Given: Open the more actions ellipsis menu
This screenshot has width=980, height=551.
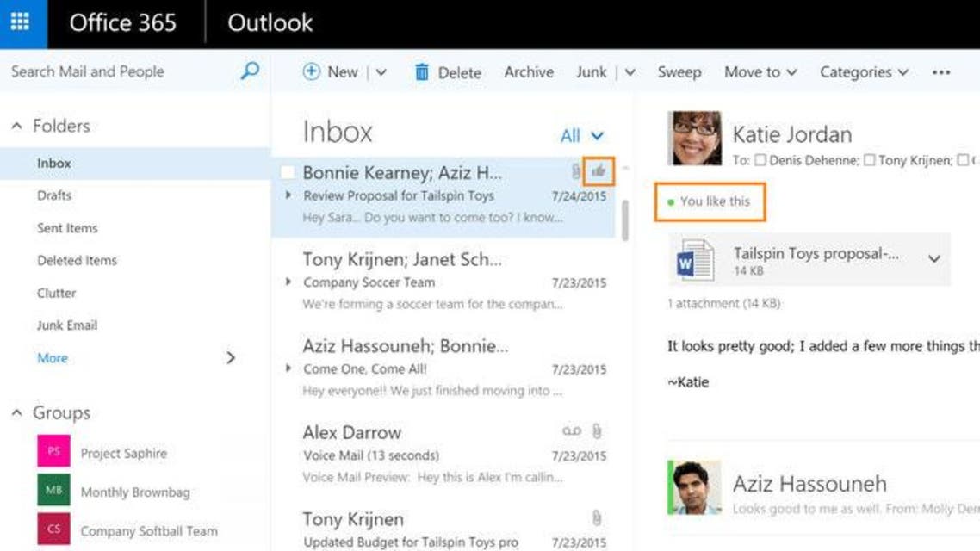Looking at the screenshot, I should [x=940, y=72].
